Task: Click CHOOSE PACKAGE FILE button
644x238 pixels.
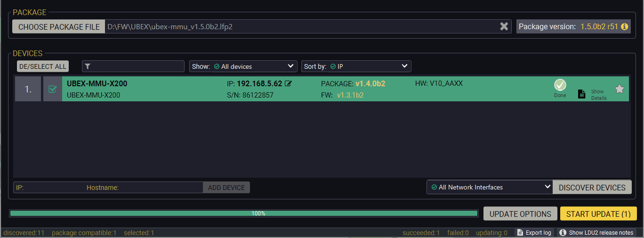Action: click(59, 27)
